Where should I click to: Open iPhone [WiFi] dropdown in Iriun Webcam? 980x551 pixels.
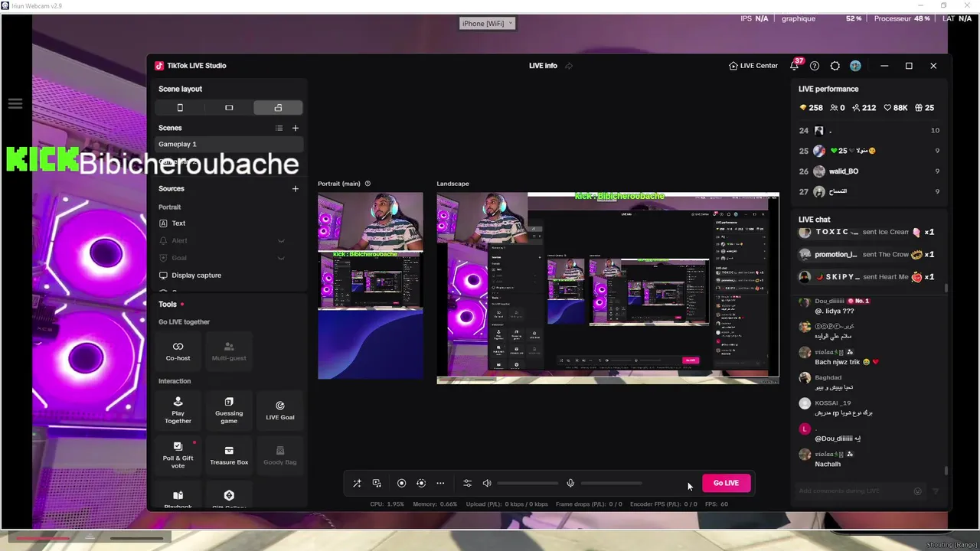[x=487, y=24]
